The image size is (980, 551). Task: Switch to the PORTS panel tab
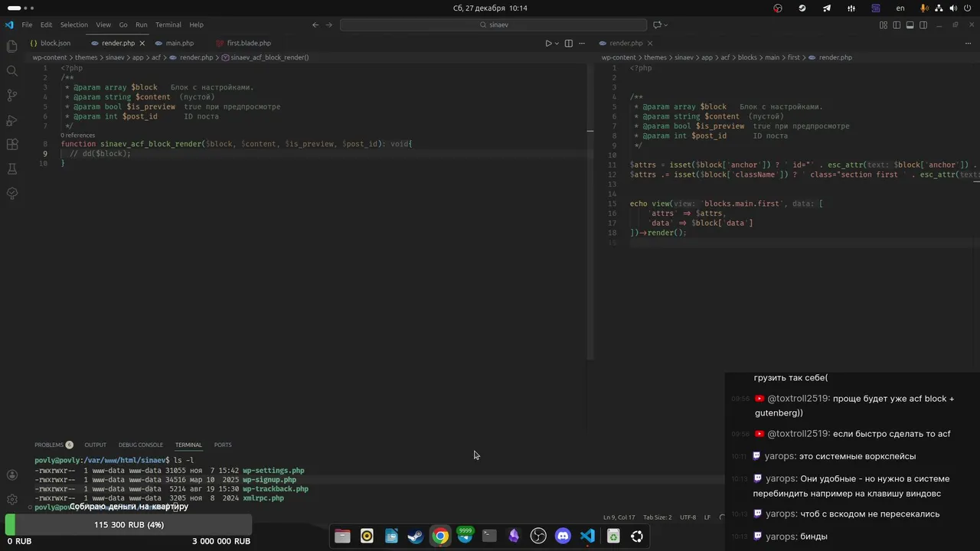coord(223,445)
